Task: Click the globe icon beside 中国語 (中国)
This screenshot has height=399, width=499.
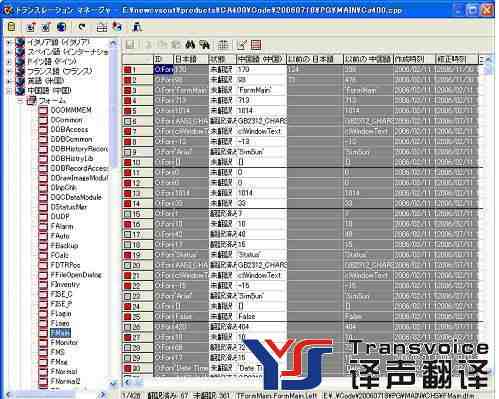Action: [20, 90]
